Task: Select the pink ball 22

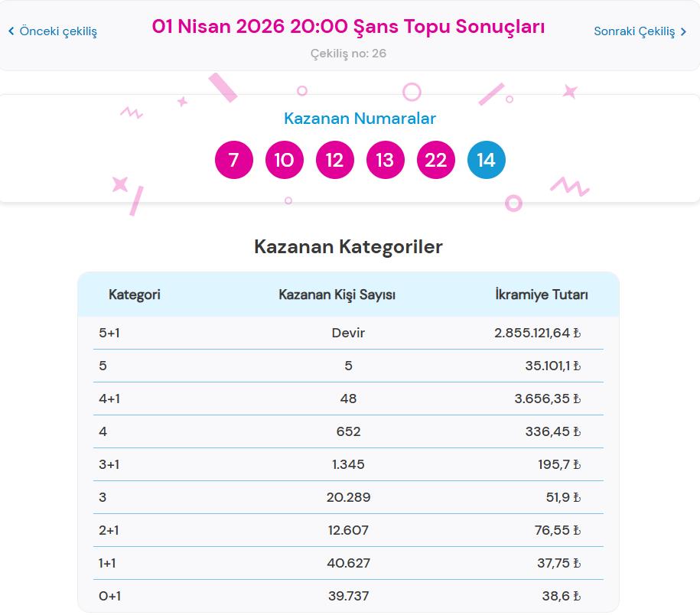Action: [x=435, y=160]
